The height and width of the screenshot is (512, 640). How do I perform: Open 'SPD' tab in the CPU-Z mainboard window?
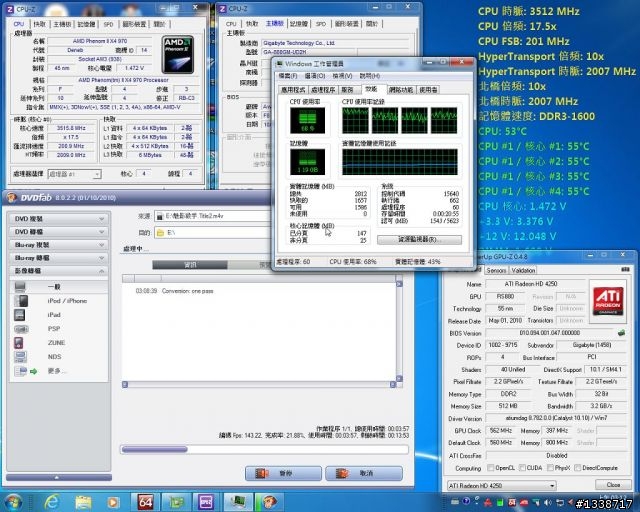[321, 24]
